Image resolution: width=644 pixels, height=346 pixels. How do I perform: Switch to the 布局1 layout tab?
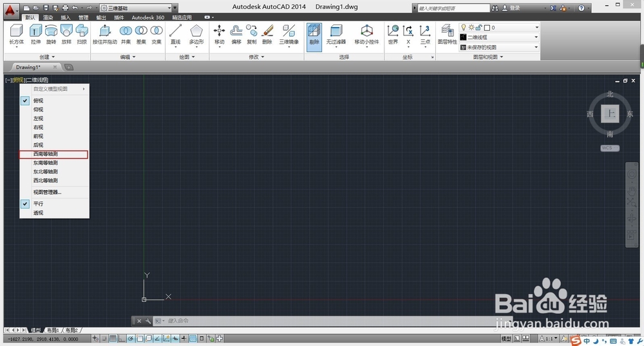[53, 330]
